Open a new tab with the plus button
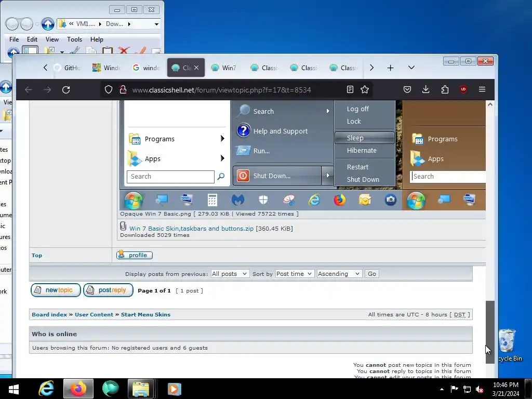Image resolution: width=532 pixels, height=399 pixels. pos(390,68)
